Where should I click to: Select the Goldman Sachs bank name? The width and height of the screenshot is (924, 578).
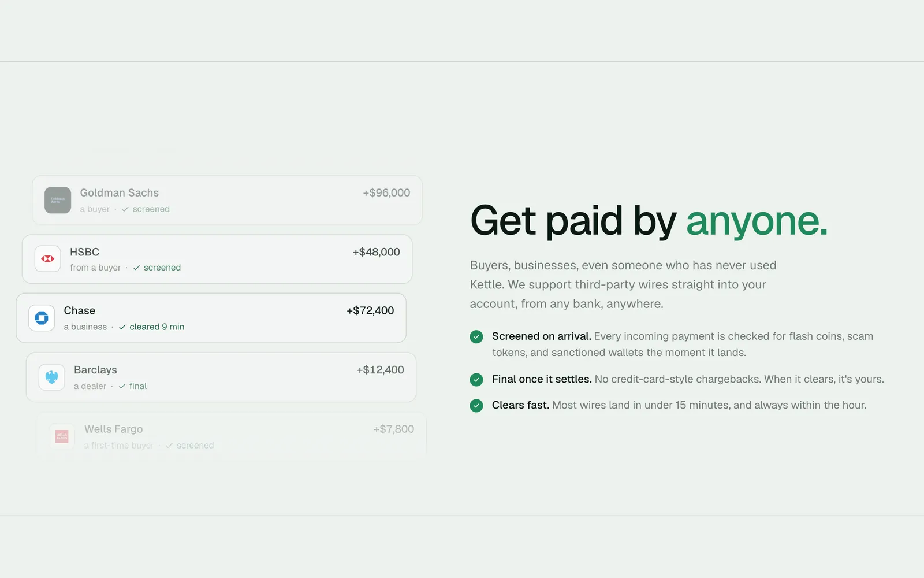(120, 192)
